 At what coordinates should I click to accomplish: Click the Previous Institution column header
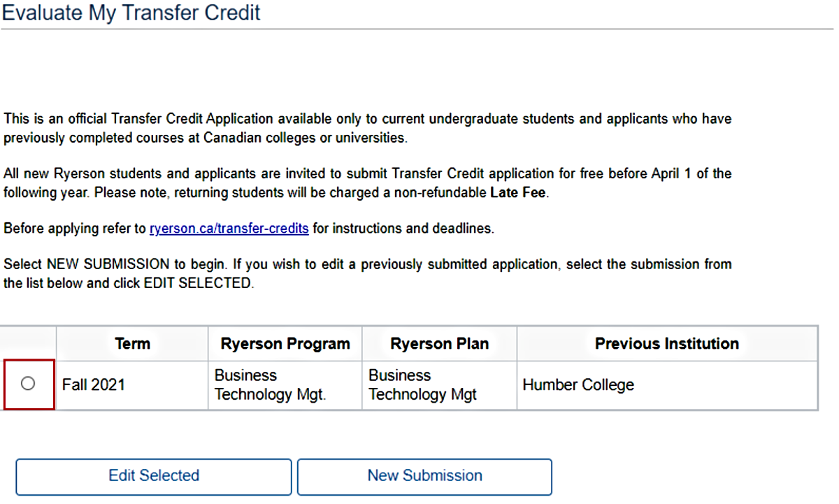click(666, 344)
